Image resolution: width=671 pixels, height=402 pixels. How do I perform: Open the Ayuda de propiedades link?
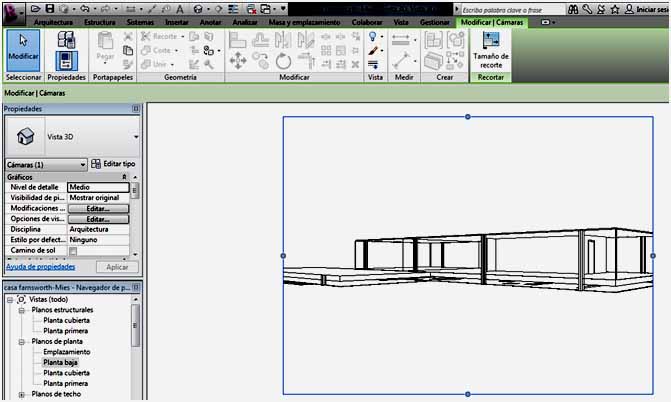[x=41, y=267]
